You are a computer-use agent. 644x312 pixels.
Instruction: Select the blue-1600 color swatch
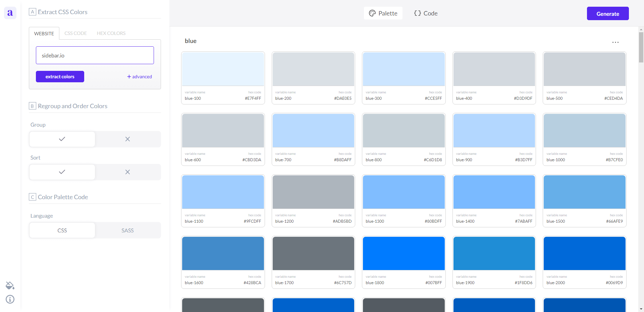point(223,254)
